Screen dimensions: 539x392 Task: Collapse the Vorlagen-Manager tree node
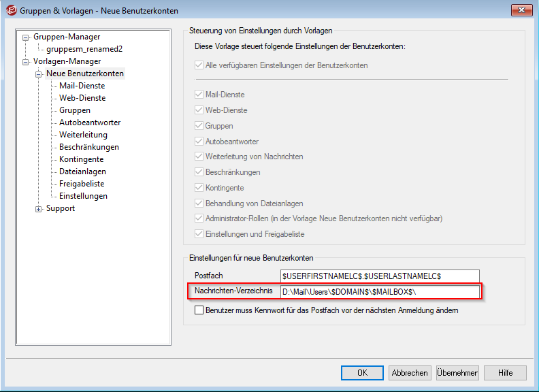26,61
